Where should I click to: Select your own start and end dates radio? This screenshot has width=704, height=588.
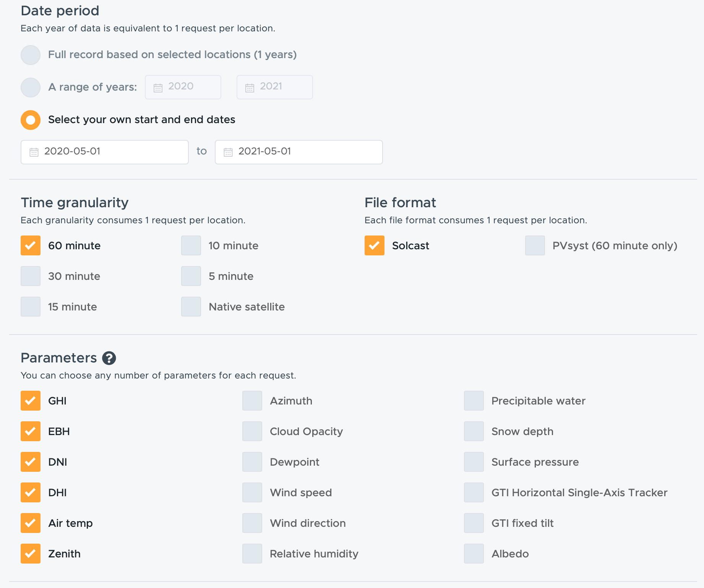(x=31, y=120)
